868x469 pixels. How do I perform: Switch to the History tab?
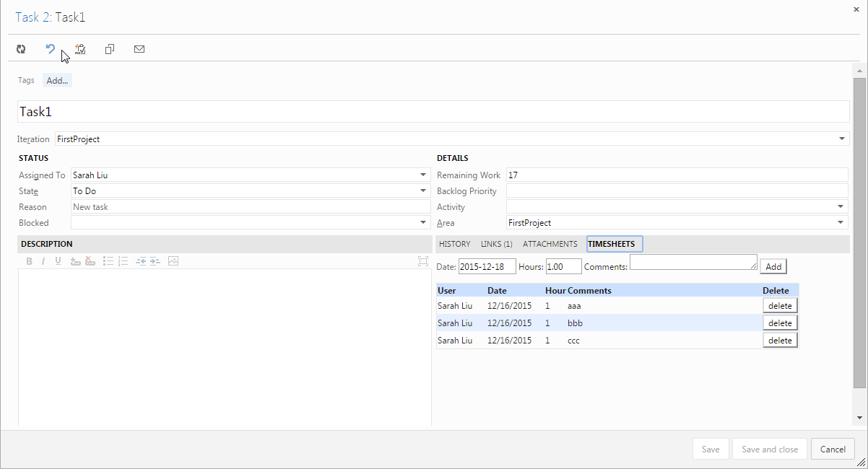click(x=454, y=244)
